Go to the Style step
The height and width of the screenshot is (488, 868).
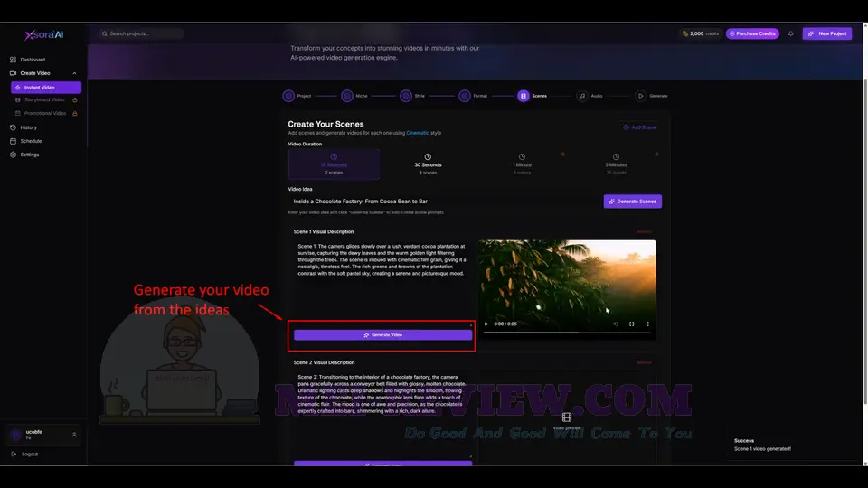[406, 96]
